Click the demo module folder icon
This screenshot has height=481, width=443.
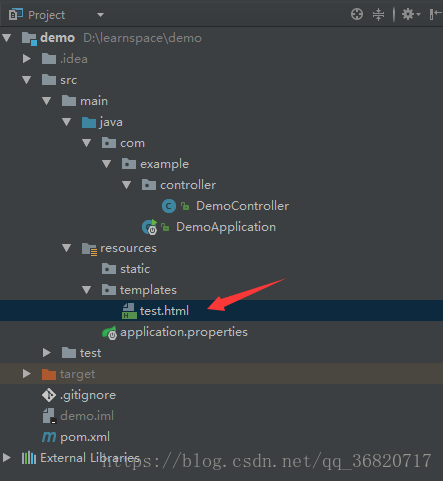click(29, 38)
